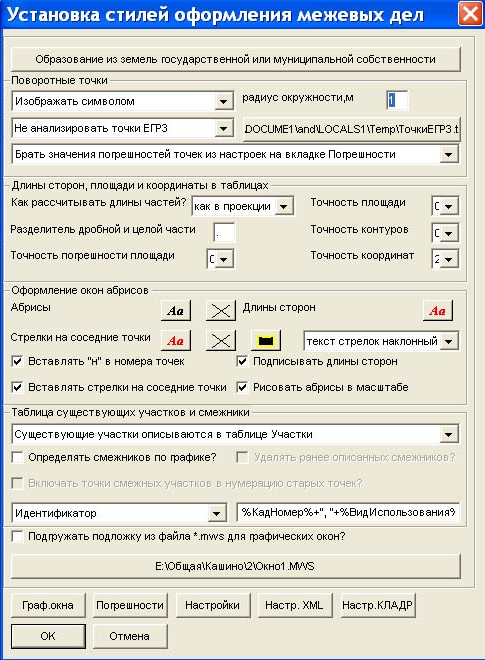The image size is (485, 660).
Task: Open the black-yellow fill color swatch for arrows
Action: coord(266,341)
